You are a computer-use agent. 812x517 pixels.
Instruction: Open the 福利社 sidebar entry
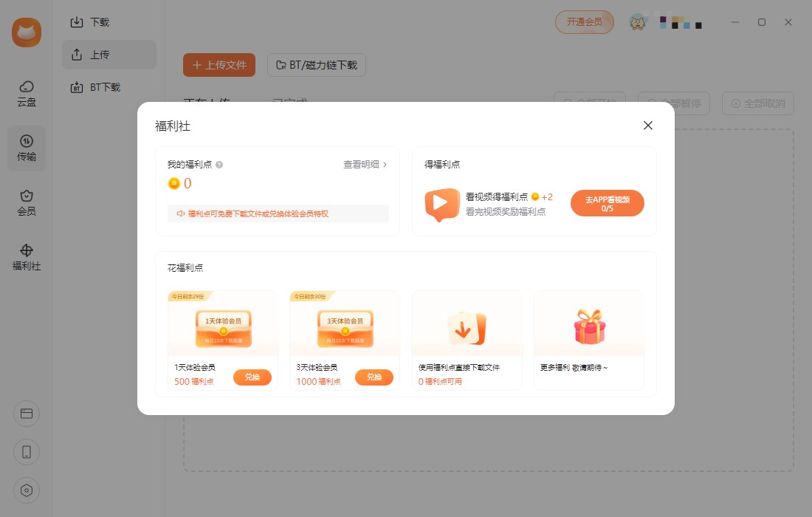point(27,258)
